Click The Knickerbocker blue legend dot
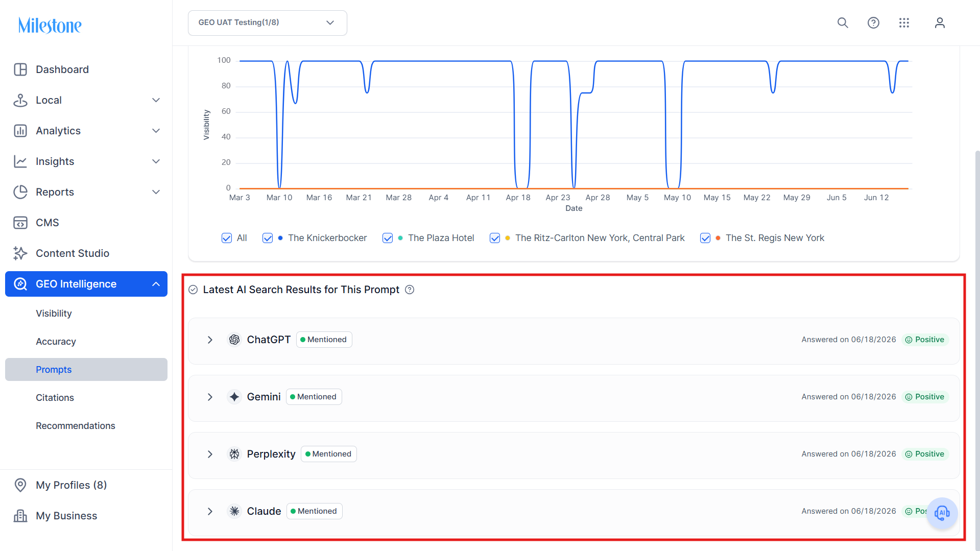The image size is (980, 551). click(x=280, y=238)
